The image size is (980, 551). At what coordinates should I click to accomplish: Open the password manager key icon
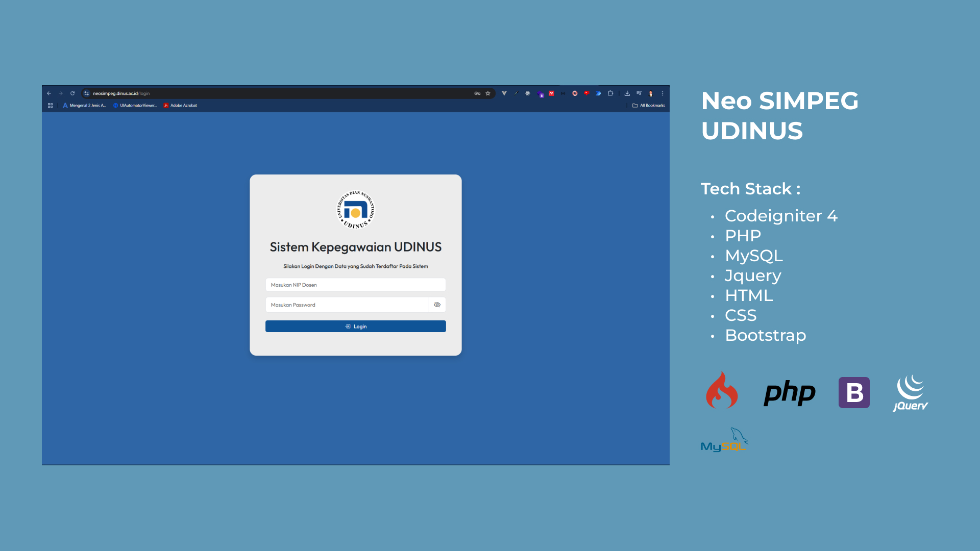point(477,93)
